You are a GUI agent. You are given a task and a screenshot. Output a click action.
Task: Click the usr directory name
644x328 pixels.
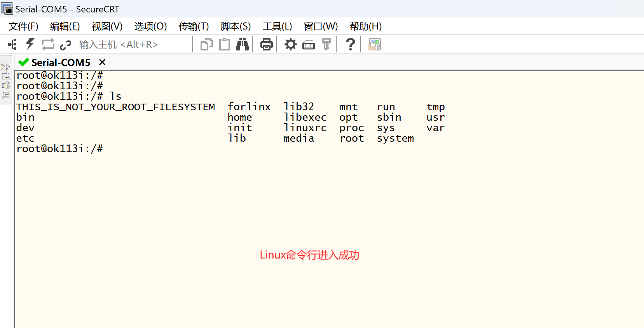436,118
